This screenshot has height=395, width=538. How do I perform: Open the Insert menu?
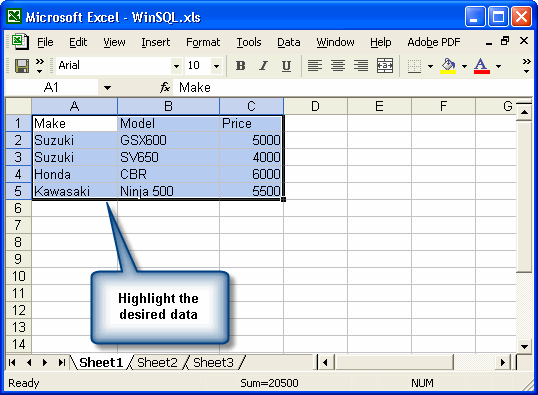(x=155, y=42)
